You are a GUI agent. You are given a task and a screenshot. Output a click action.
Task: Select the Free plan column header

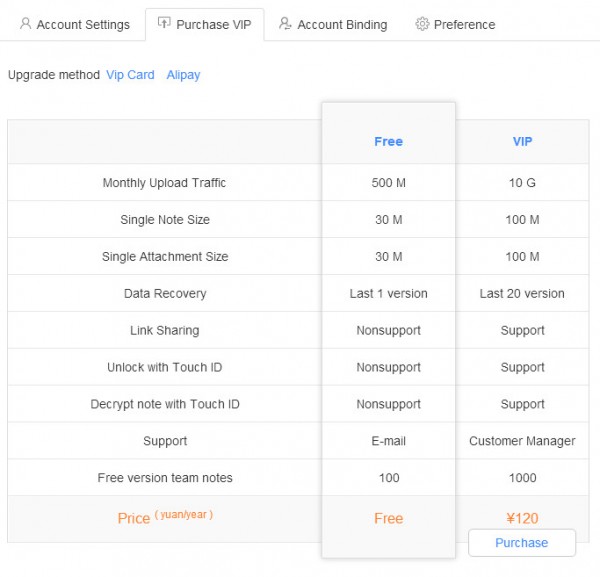(x=388, y=142)
